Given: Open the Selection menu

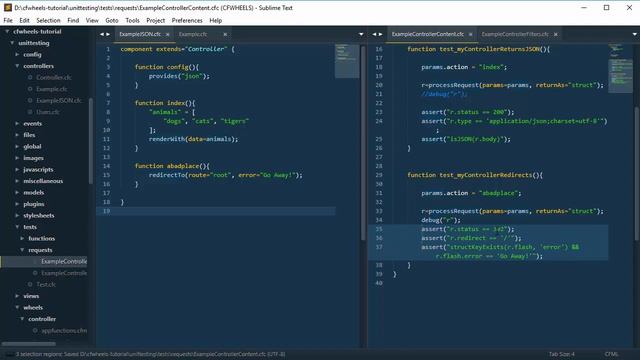Looking at the screenshot, I should click(x=48, y=20).
